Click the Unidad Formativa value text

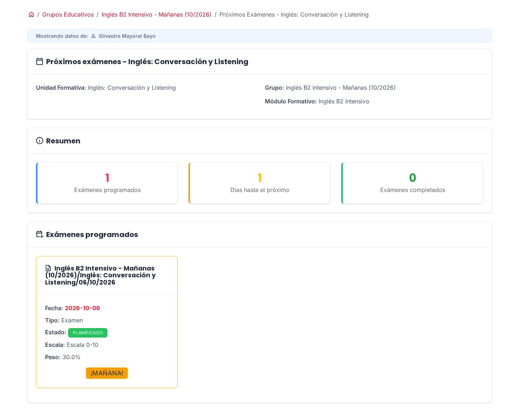132,88
